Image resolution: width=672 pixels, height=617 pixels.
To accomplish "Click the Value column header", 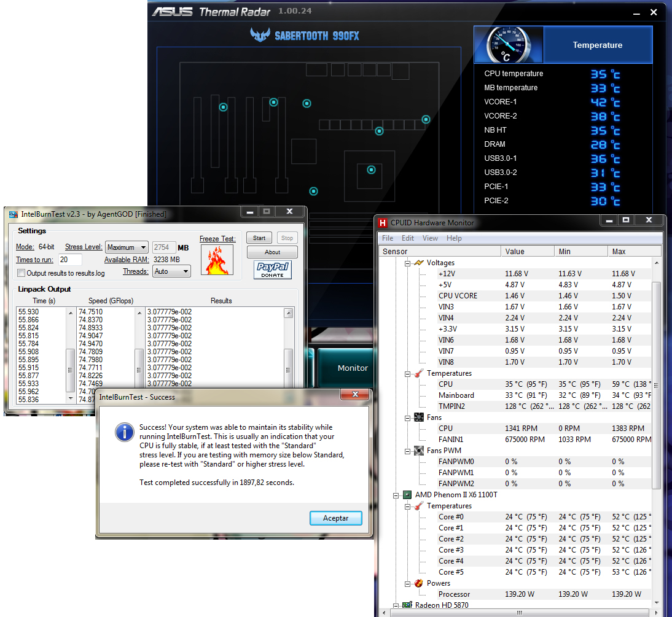I will click(x=527, y=252).
